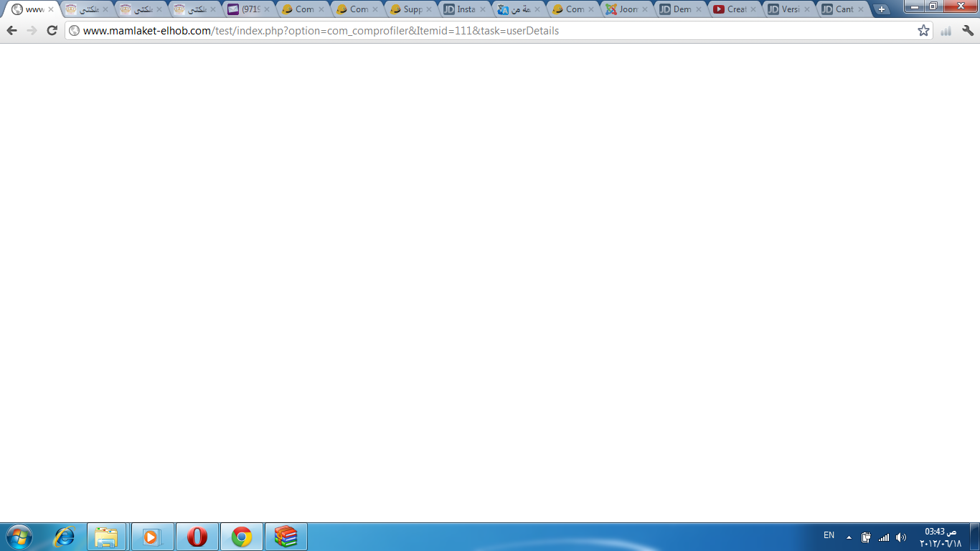Open the Opera browser taskbar icon
The image size is (980, 551).
coord(197,537)
